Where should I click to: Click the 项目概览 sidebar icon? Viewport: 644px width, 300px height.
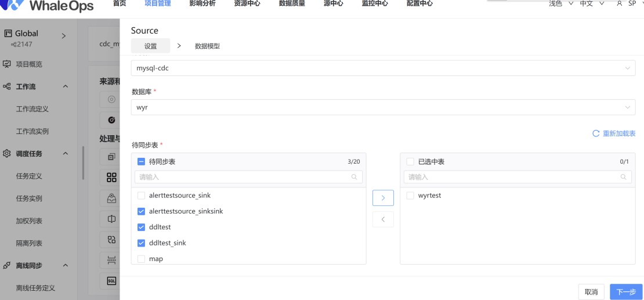[x=6, y=64]
